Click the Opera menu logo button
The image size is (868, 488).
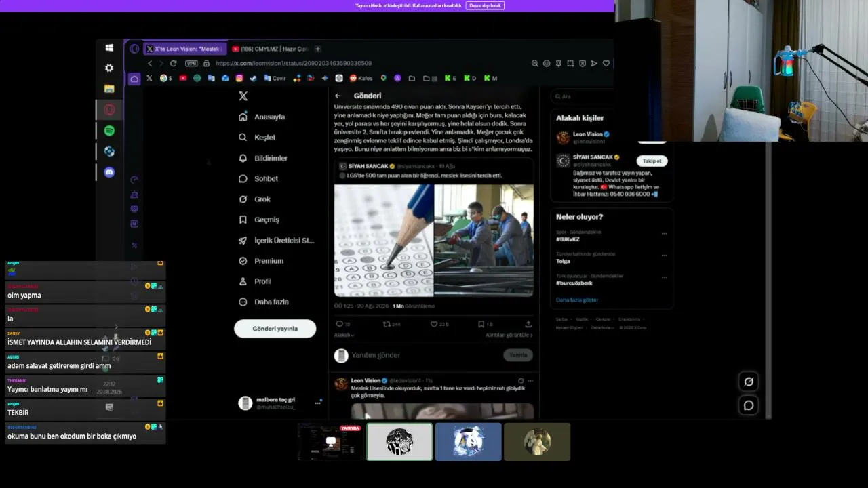coord(134,49)
